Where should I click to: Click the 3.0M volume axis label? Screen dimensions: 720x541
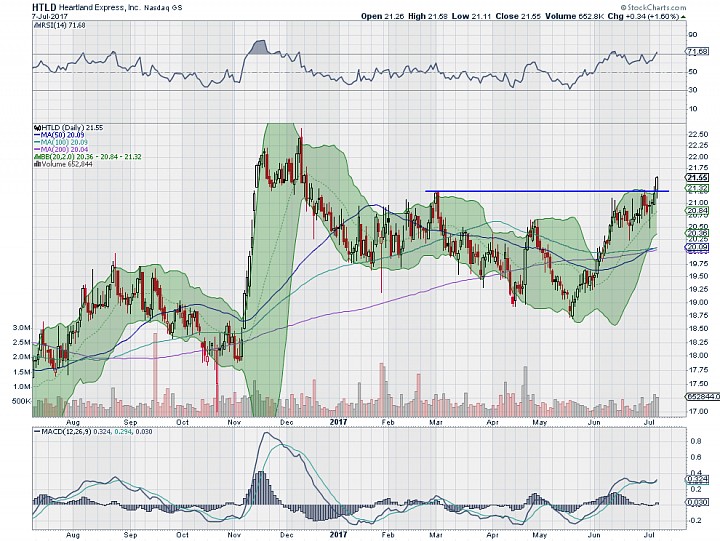point(22,327)
